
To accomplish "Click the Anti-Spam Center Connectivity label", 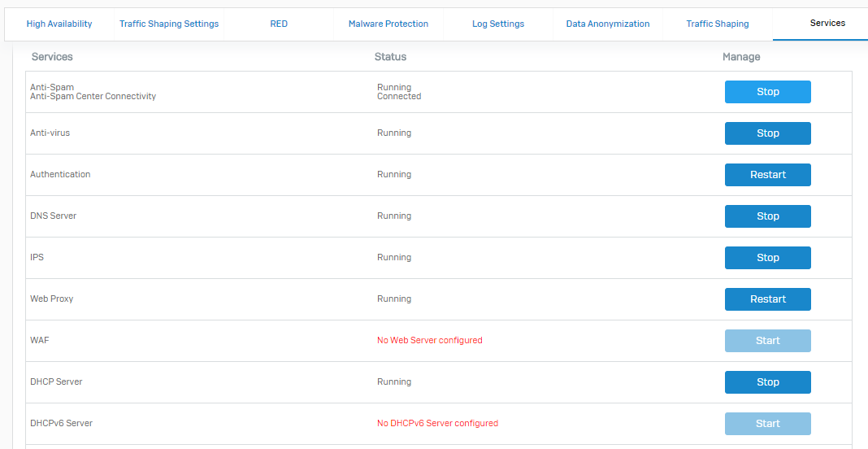I will click(93, 97).
